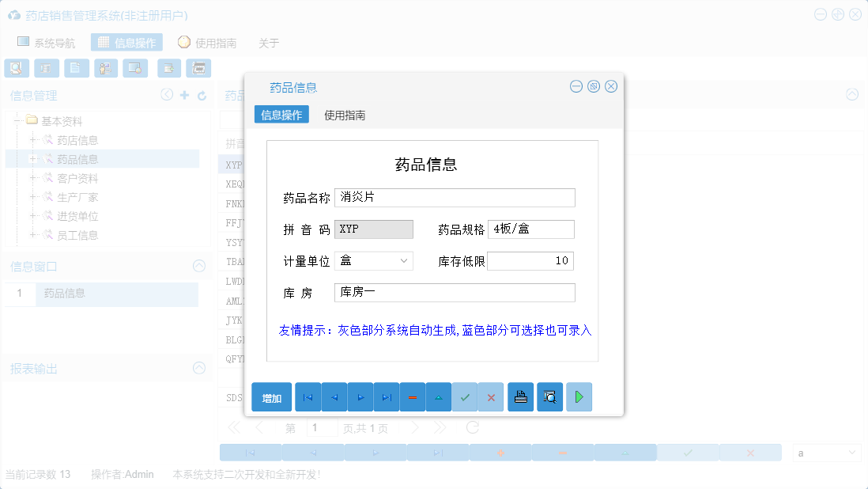This screenshot has height=489, width=868.
Task: Click the green confirm checkmark in the dialog
Action: click(x=465, y=396)
